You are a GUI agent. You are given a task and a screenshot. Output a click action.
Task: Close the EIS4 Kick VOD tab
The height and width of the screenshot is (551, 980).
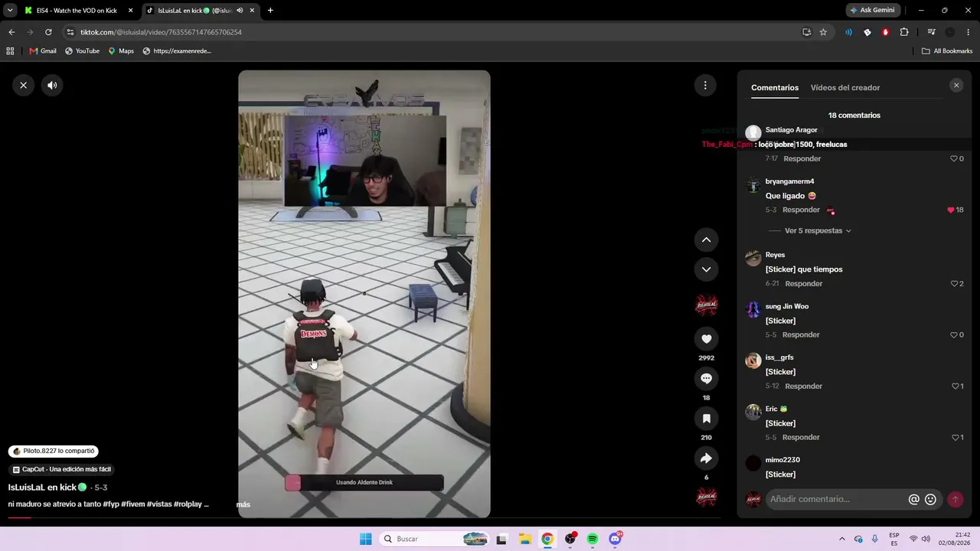[130, 11]
